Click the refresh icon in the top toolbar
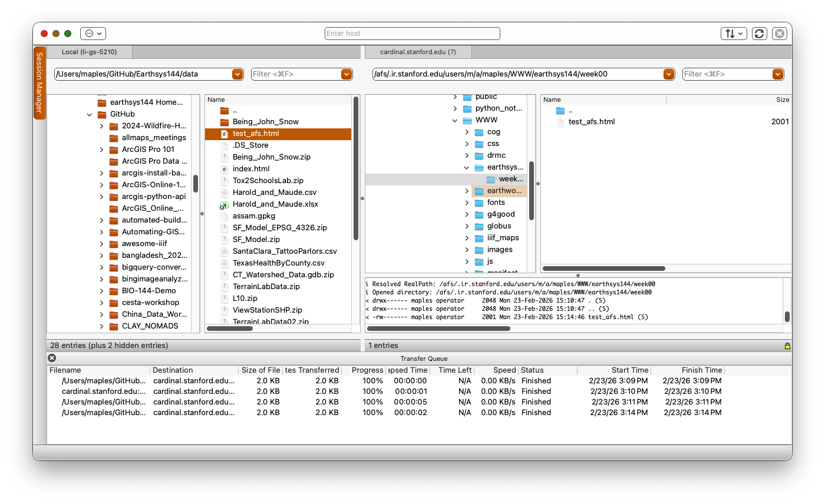Screen dimensions: 825x504 (759, 34)
